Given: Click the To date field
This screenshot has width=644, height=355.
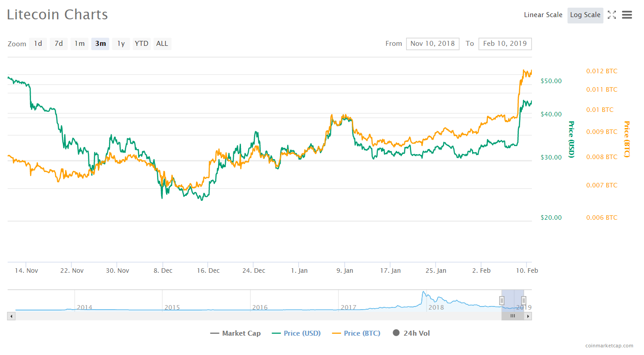Looking at the screenshot, I should pos(505,44).
